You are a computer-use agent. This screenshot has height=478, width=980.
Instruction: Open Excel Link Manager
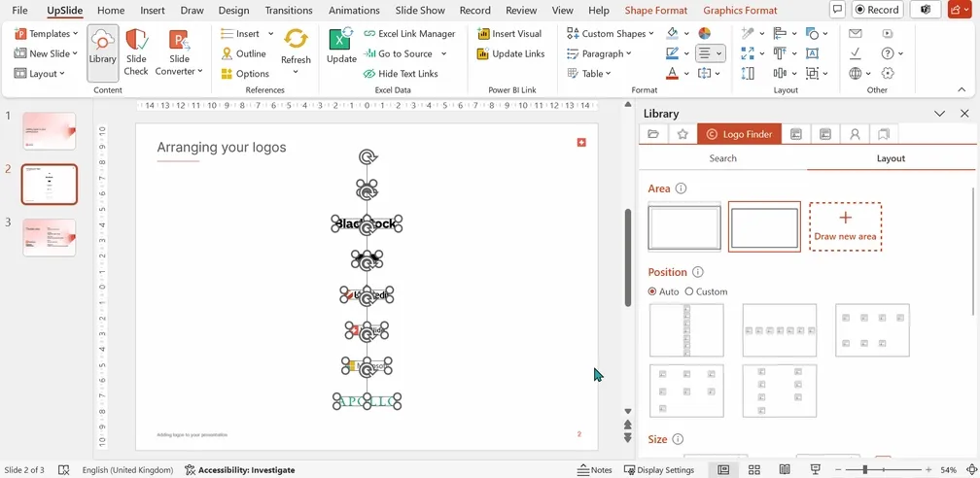[x=409, y=34]
